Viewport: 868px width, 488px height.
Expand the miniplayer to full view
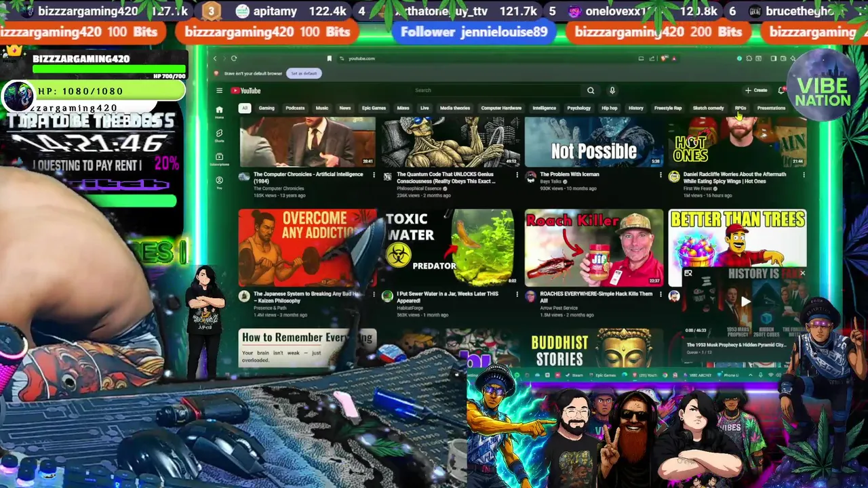[688, 274]
